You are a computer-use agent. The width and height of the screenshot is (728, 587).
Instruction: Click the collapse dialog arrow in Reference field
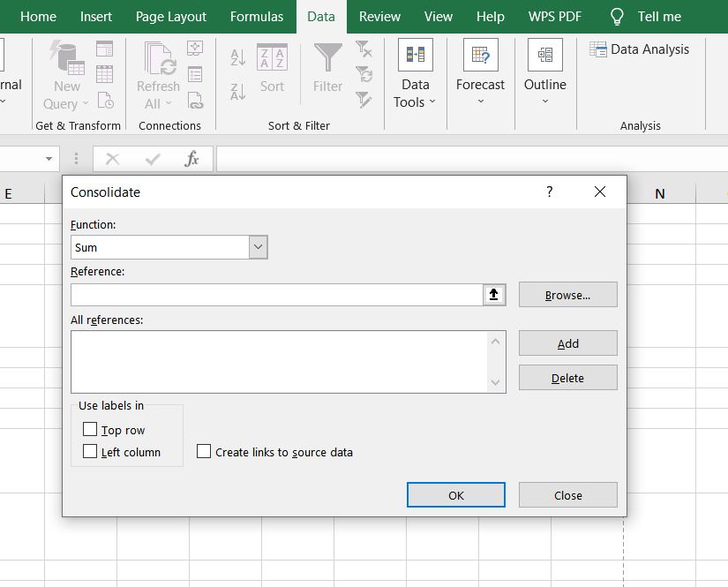click(494, 295)
